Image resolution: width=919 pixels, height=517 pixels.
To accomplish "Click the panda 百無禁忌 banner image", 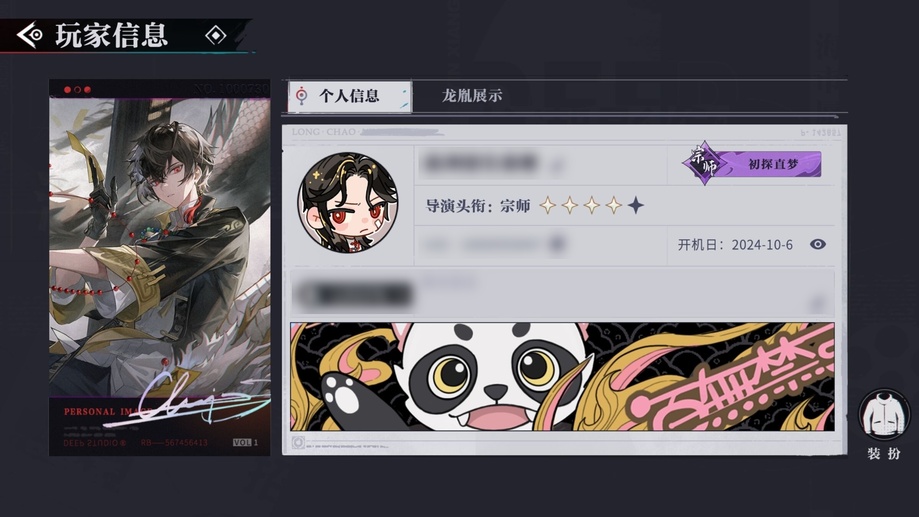I will tap(562, 376).
